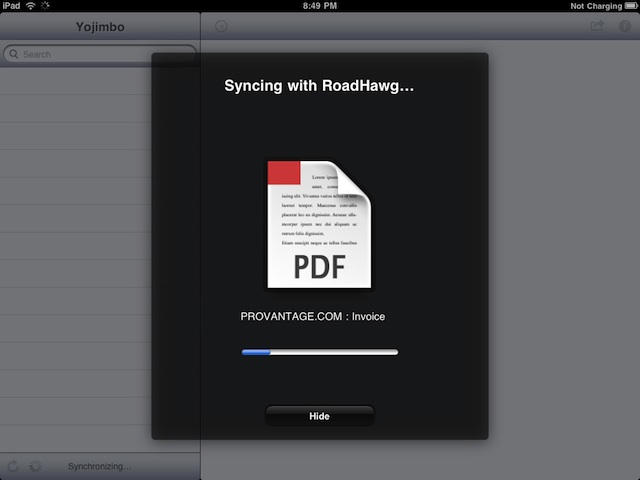This screenshot has width=640, height=480.
Task: Click the Search field in the sidebar
Action: (100, 54)
